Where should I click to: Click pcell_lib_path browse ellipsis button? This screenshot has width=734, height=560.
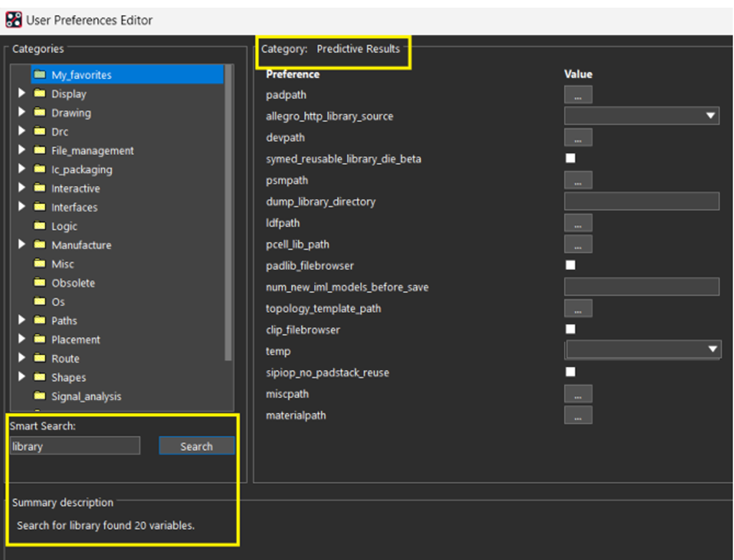pos(577,244)
